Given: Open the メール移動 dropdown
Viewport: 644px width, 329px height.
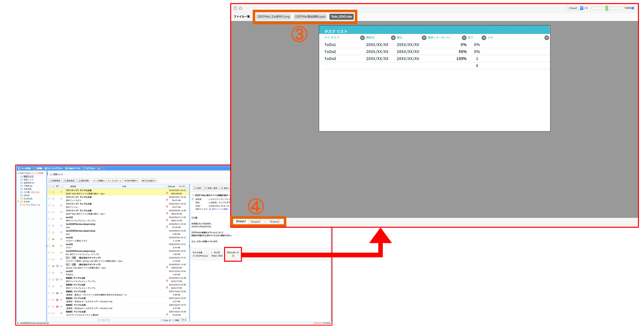Looking at the screenshot, I should click(99, 181).
